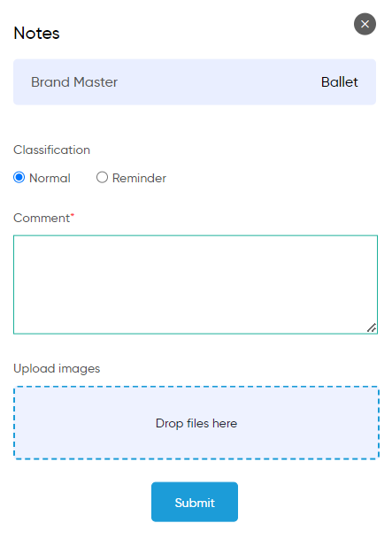Click the Brand Master label

coord(74,82)
